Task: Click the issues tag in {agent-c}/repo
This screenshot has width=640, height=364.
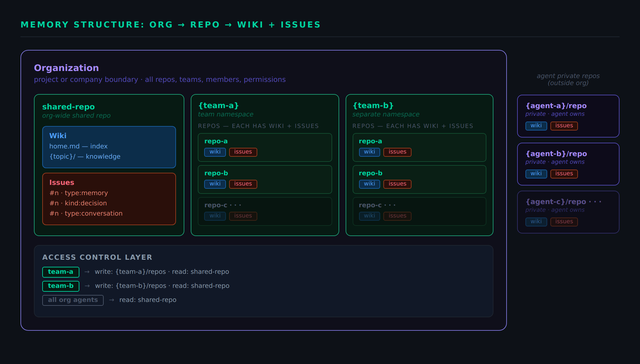Action: click(x=564, y=222)
